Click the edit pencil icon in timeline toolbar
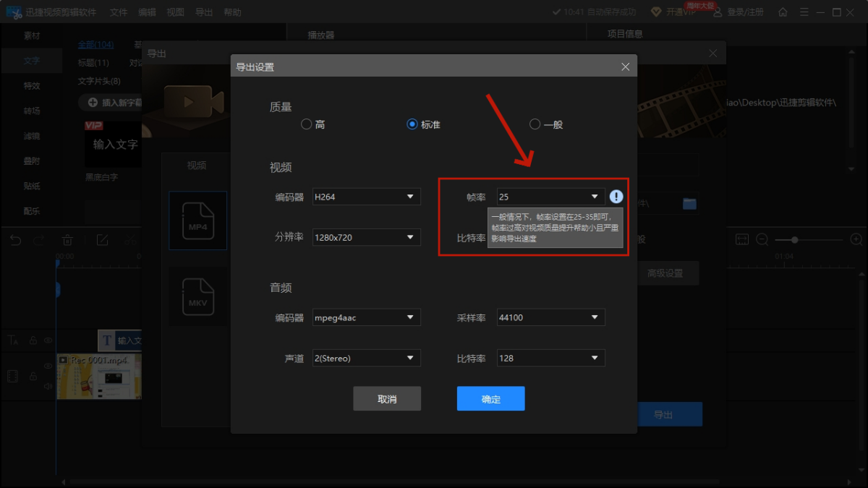Screen dimensions: 868x488 pyautogui.click(x=103, y=240)
